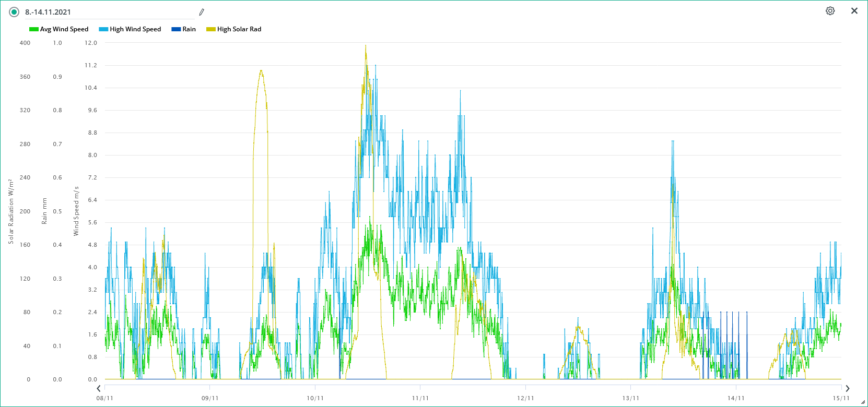868x407 pixels.
Task: Open chart settings with the gear icon
Action: (x=830, y=11)
